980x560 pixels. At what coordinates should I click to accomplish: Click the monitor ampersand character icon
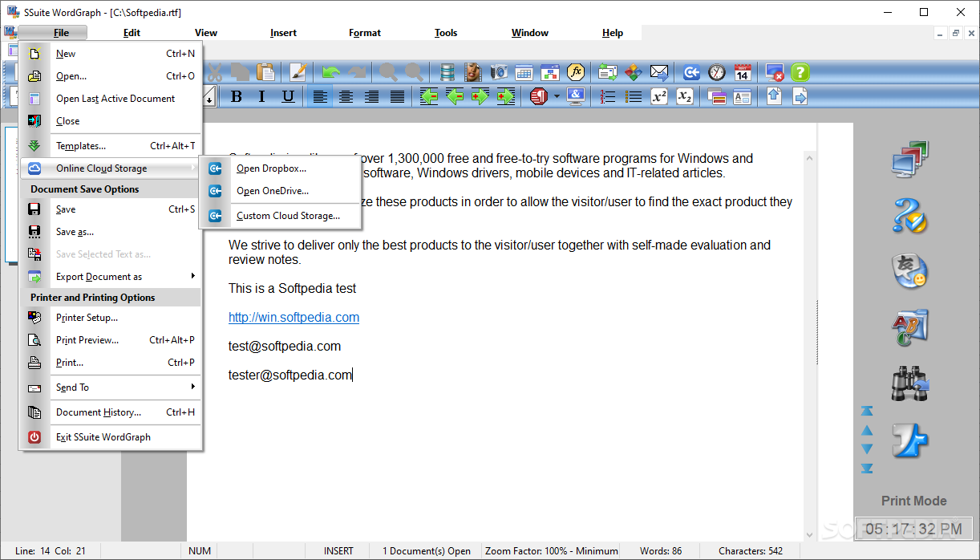(576, 96)
